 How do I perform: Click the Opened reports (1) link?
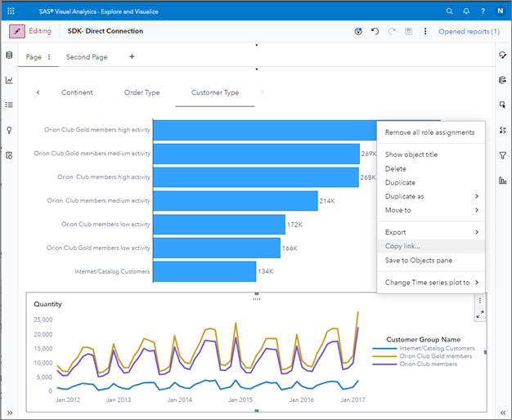(469, 31)
